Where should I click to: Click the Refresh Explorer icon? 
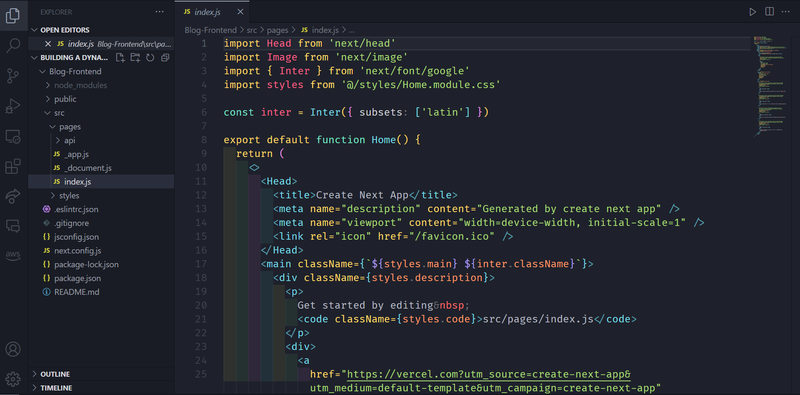(150, 58)
